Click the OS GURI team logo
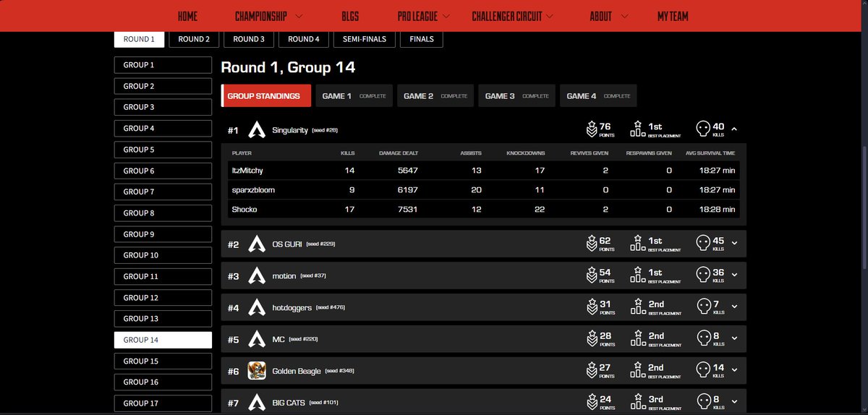The image size is (868, 415). [x=257, y=244]
